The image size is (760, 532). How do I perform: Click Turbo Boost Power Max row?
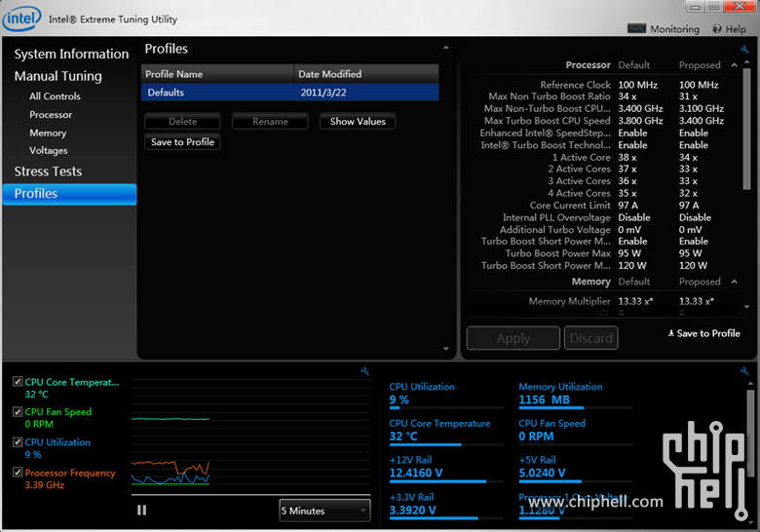[x=603, y=253]
